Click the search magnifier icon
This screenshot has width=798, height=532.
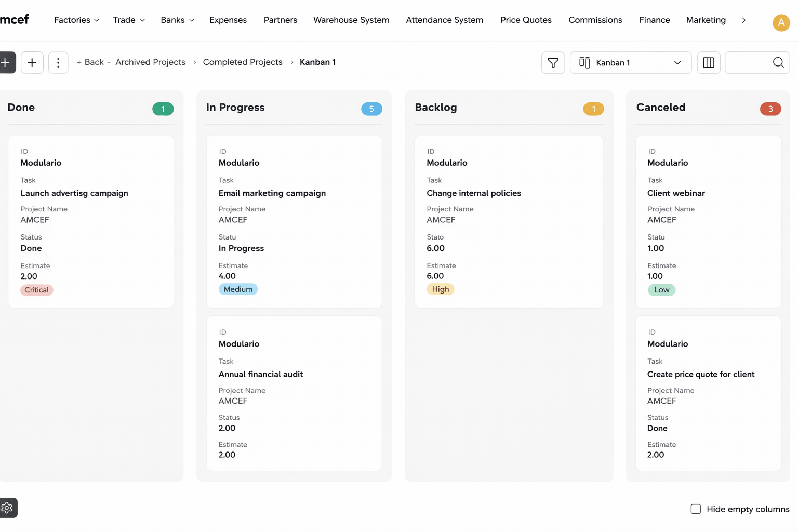point(778,63)
